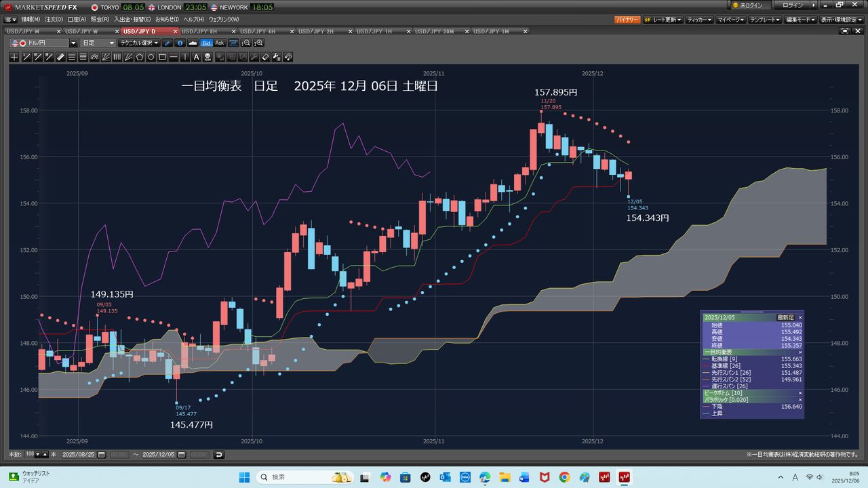Screen dimensions: 868x488
Task: Open Google Chrome from the taskbar
Action: (564, 477)
